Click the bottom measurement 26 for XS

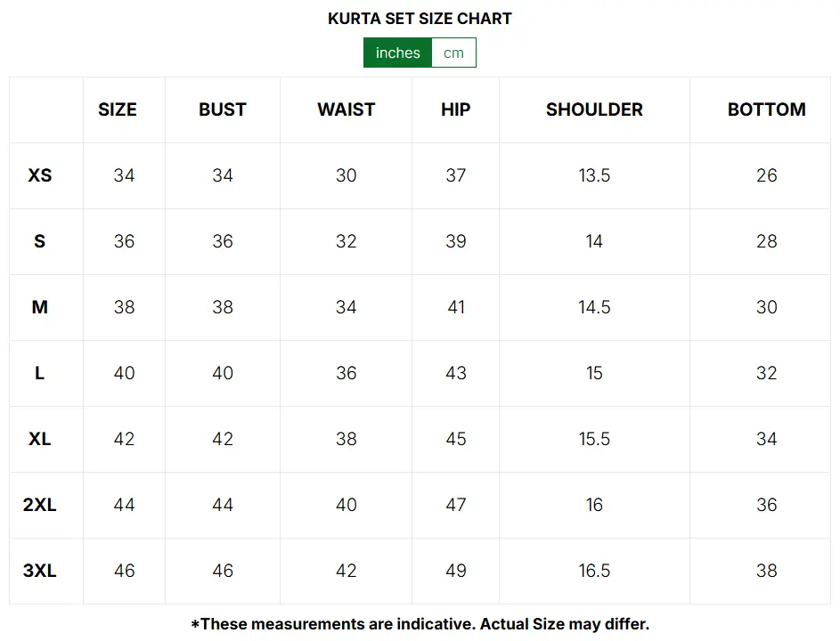point(766,175)
